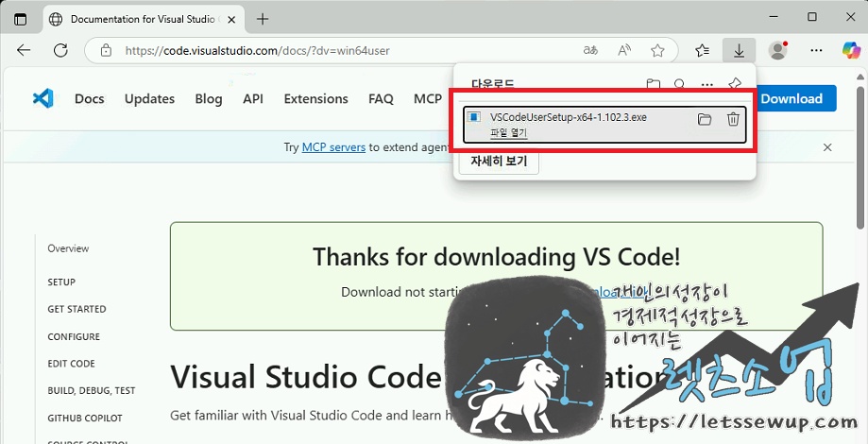This screenshot has width=868, height=444.
Task: Click the vertical page scrollbar thumb
Action: (x=860, y=158)
